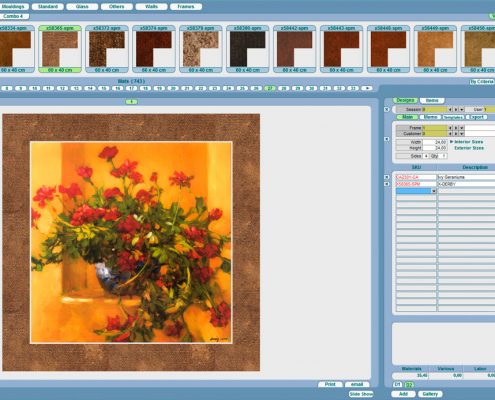Go to previous Session record
The width and height of the screenshot is (495, 400).
(450, 109)
